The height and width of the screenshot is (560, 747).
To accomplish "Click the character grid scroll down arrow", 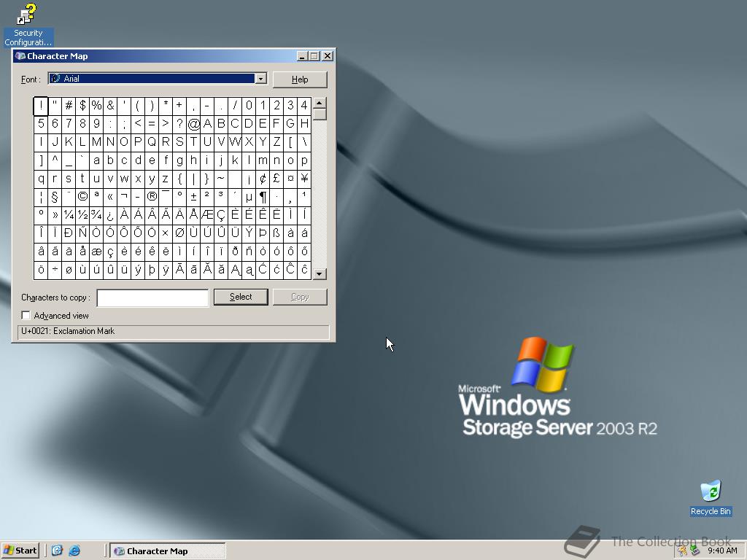I will (x=320, y=274).
